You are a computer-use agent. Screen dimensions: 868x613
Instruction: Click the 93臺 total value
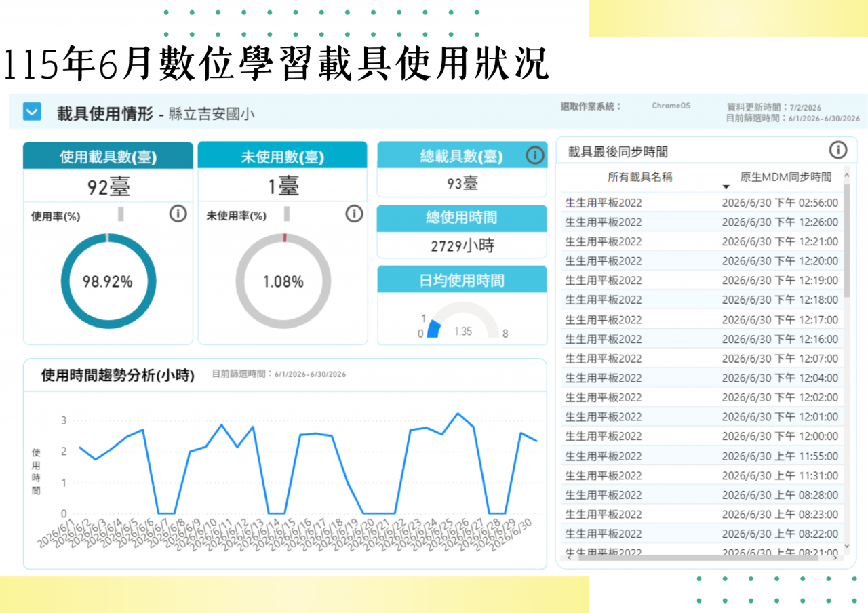point(462,183)
